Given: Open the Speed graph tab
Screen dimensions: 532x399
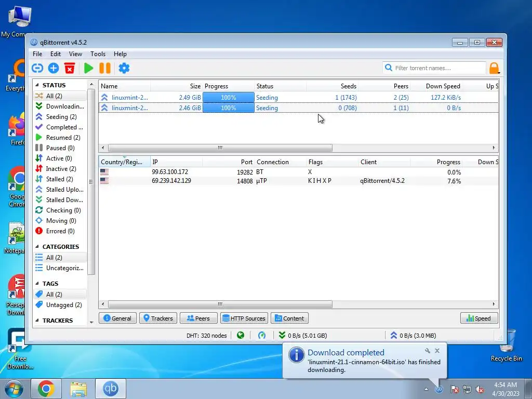Looking at the screenshot, I should (479, 318).
